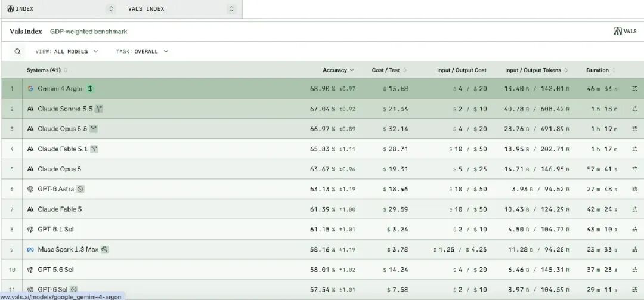Click the Anthropic logo beside Claude Sonnet 5.5
This screenshot has height=300, width=644.
coord(30,109)
